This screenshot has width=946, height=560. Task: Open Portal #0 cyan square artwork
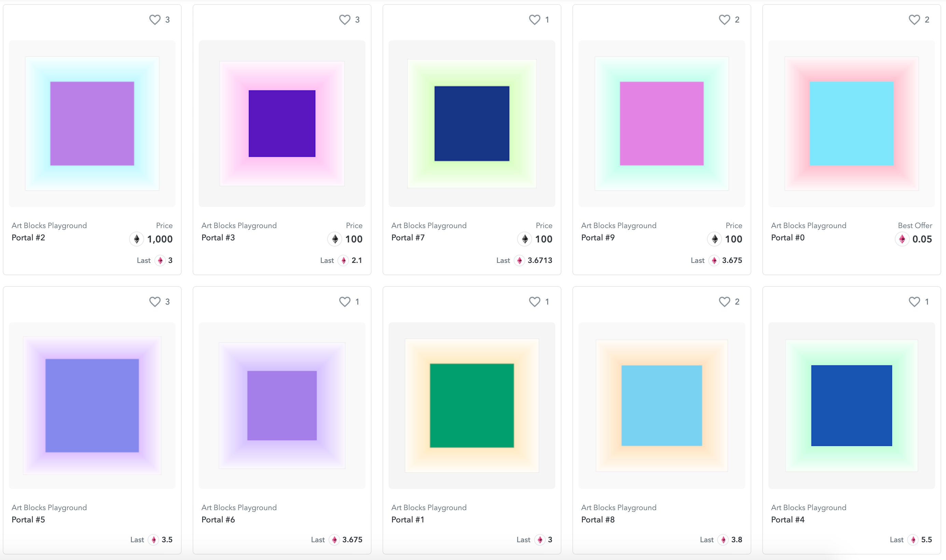pos(852,123)
